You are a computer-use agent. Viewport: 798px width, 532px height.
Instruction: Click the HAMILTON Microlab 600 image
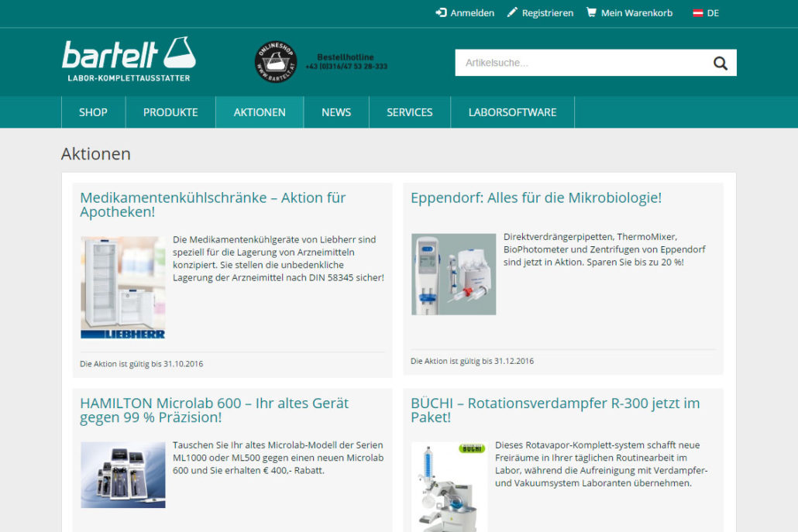click(x=122, y=474)
